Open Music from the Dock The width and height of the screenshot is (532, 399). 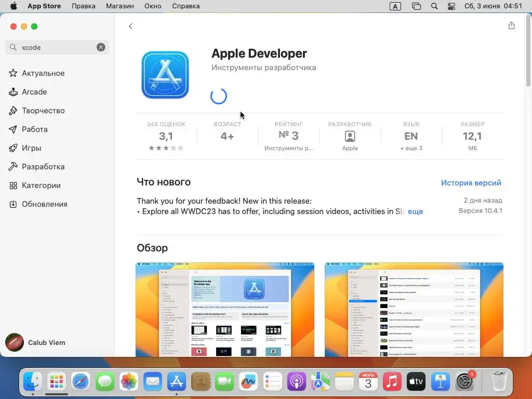click(392, 382)
